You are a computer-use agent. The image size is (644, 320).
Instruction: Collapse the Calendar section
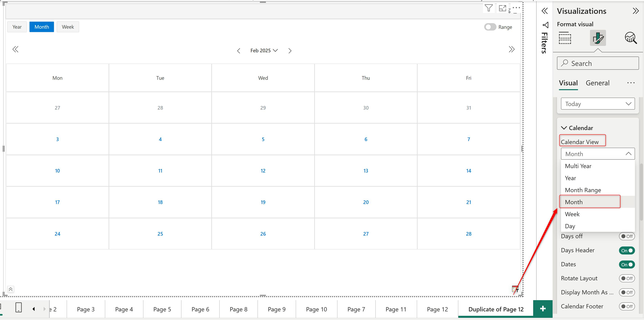point(564,128)
